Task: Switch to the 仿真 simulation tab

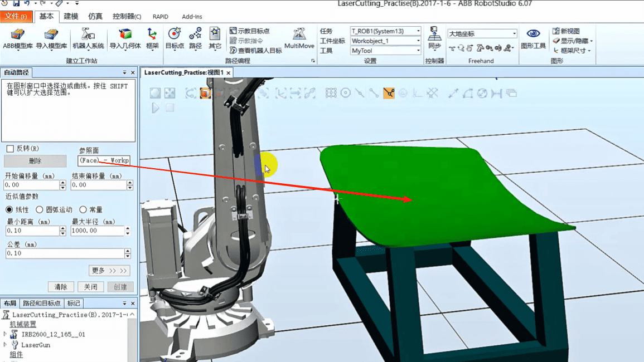Action: coord(95,16)
